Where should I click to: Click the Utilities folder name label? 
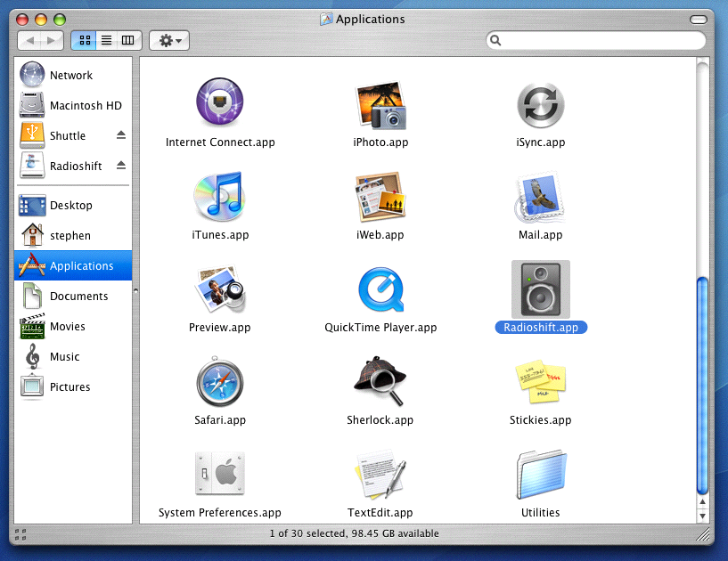click(540, 512)
